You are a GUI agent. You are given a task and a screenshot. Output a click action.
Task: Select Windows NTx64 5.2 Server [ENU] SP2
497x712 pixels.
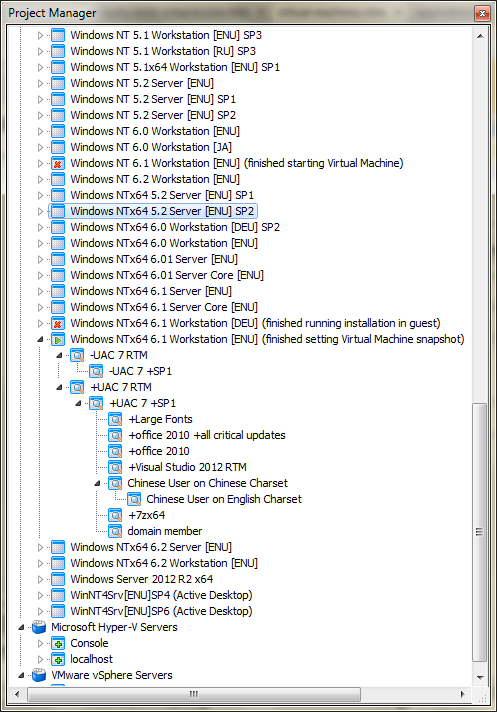[x=162, y=211]
